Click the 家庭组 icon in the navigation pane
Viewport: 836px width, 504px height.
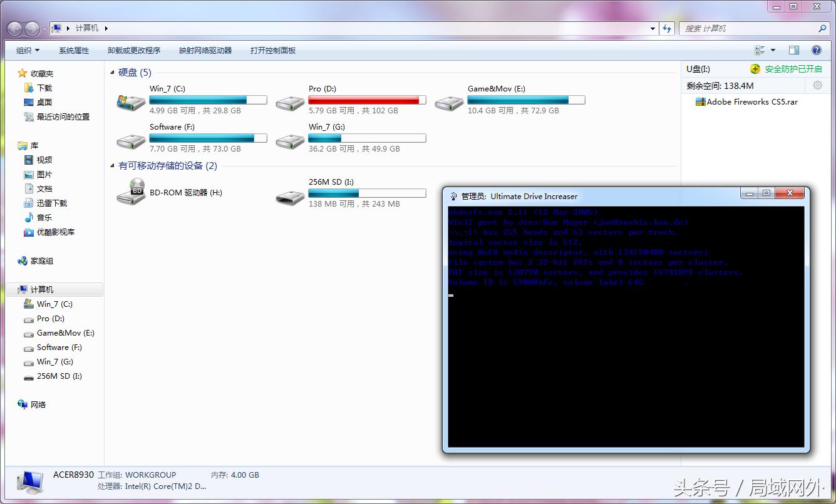(x=23, y=260)
